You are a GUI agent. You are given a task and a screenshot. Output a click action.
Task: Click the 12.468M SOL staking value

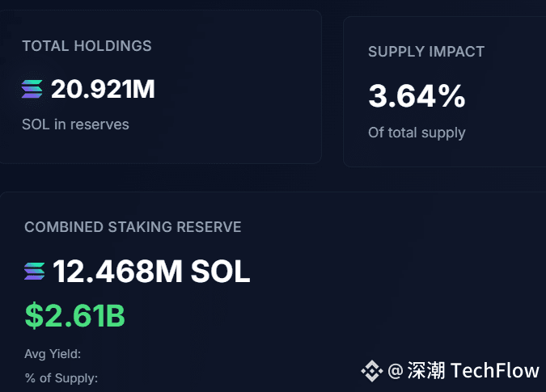pyautogui.click(x=151, y=272)
